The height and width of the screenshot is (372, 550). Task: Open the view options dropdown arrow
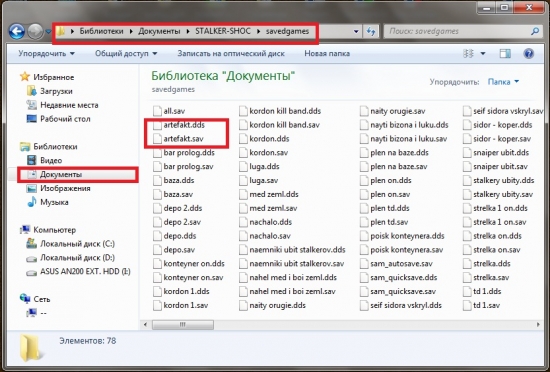483,54
